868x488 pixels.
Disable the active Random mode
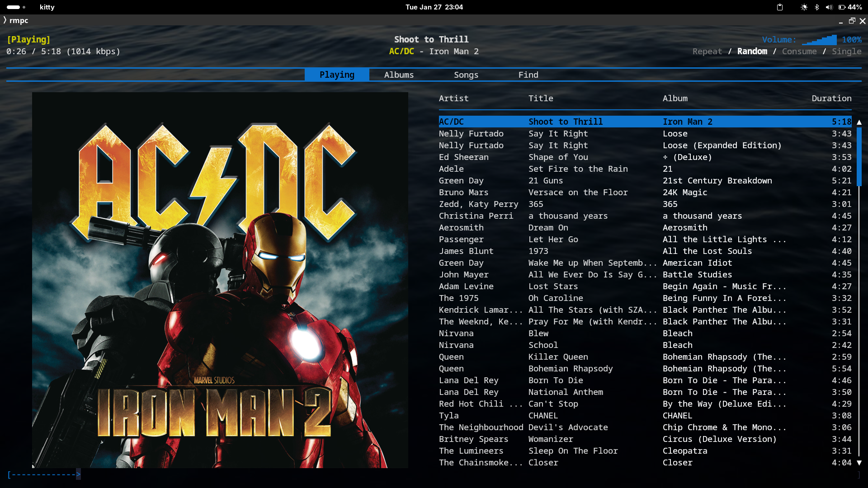(x=752, y=51)
